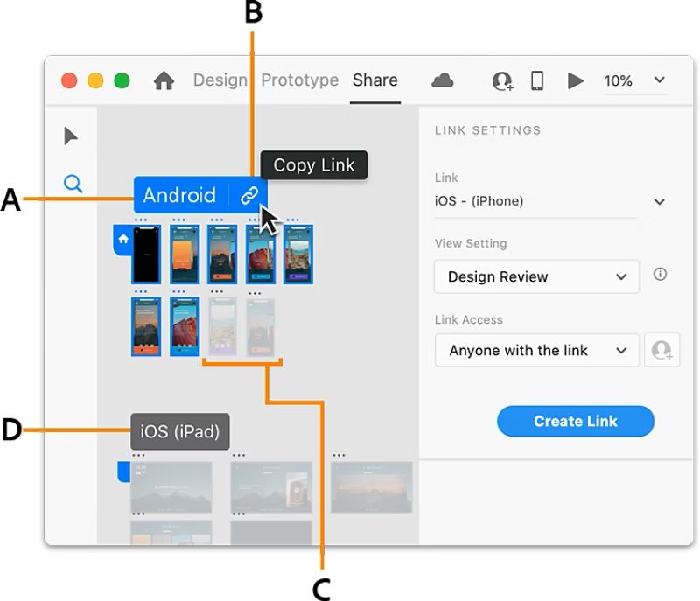The width and height of the screenshot is (700, 601).
Task: Click the black first artboard thumbnail
Action: click(x=146, y=255)
